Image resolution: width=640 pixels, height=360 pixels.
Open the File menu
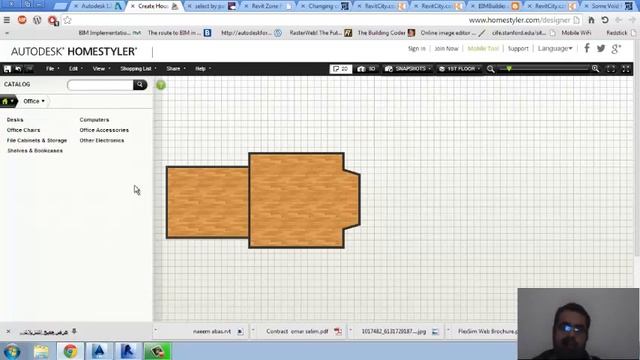pos(52,69)
